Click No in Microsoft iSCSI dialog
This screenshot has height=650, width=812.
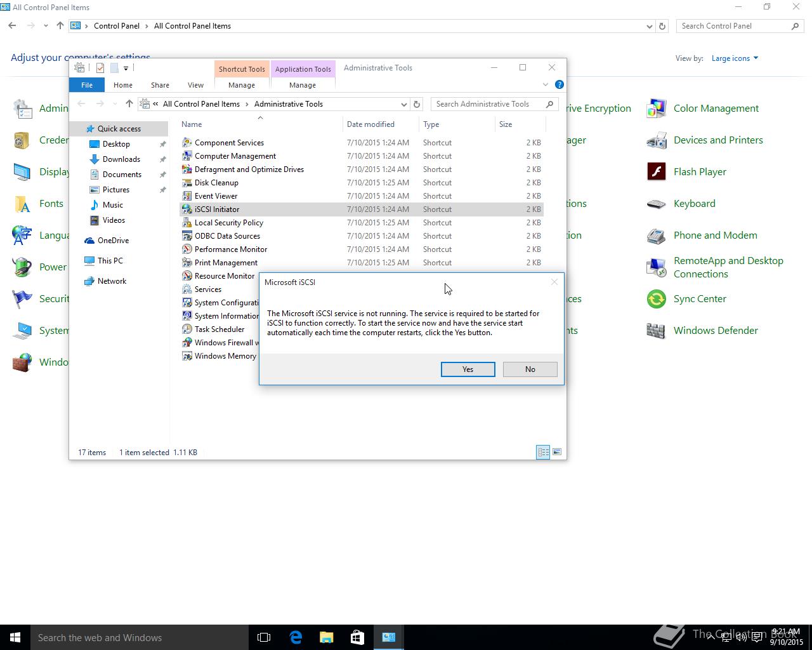[x=530, y=369]
